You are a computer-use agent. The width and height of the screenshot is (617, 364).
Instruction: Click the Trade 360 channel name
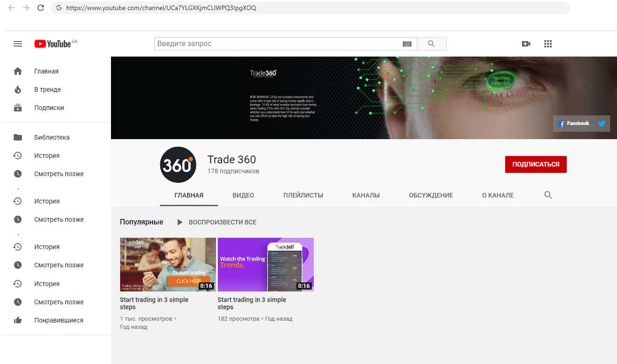232,160
